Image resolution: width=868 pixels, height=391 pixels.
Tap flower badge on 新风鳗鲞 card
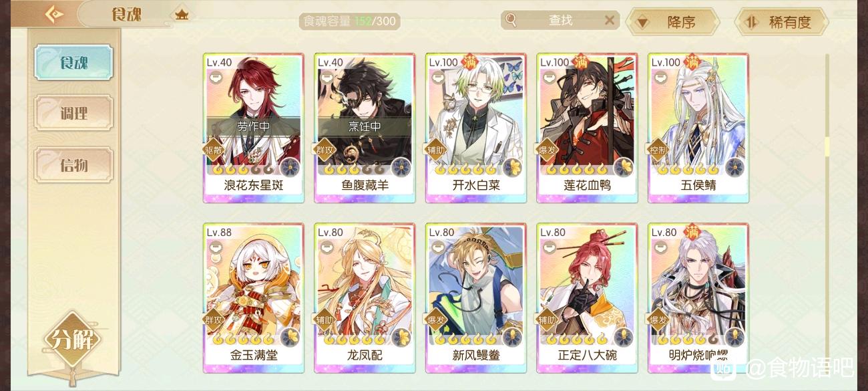(511, 338)
